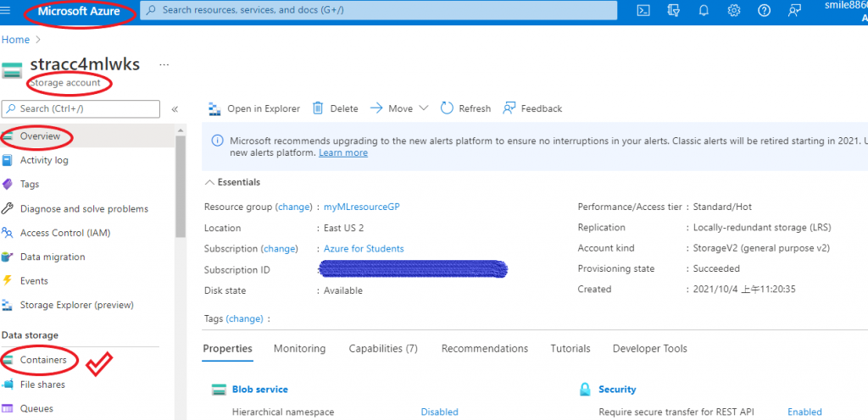Click the Tags icon in the sidebar

coord(7,184)
